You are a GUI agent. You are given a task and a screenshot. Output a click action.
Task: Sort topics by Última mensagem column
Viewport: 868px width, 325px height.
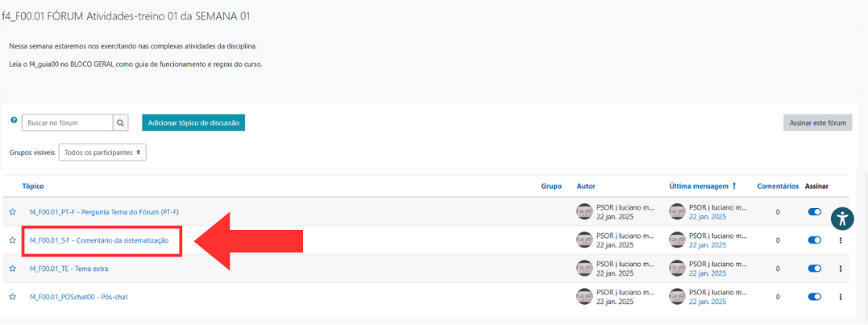pyautogui.click(x=698, y=186)
